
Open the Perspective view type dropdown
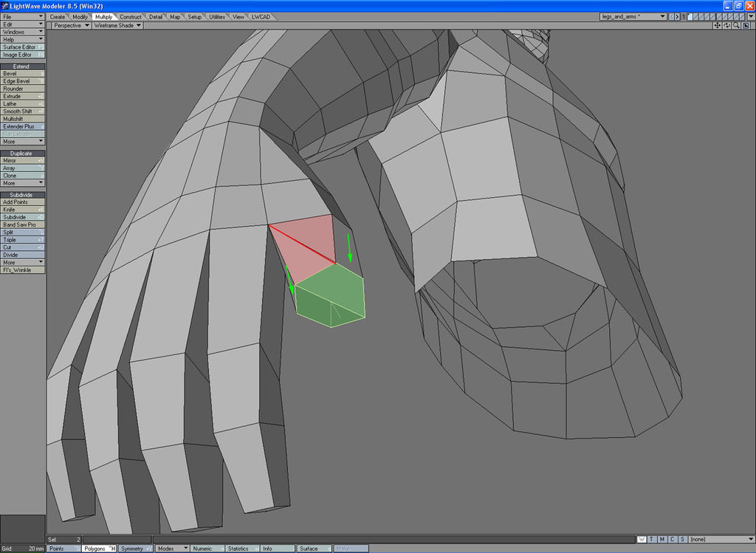[71, 25]
